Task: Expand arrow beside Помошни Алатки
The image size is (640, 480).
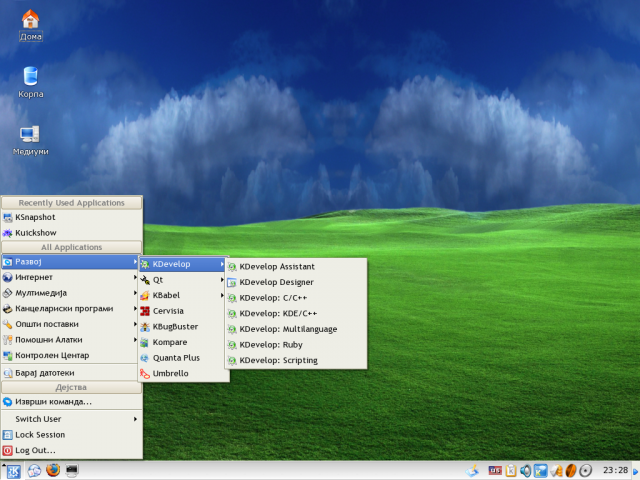Action: (x=135, y=340)
